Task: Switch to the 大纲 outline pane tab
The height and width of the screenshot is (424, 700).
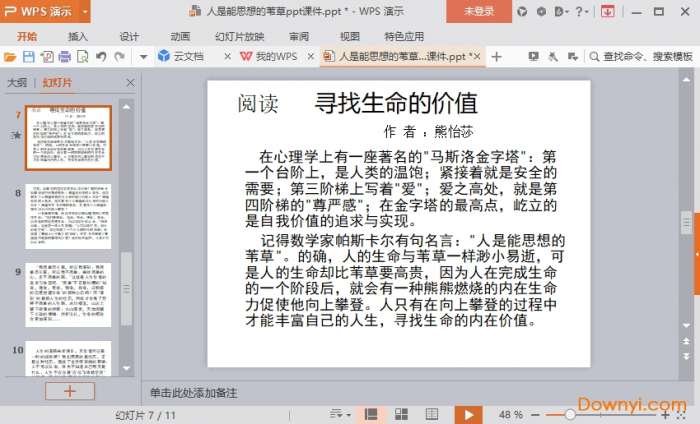Action: (17, 83)
